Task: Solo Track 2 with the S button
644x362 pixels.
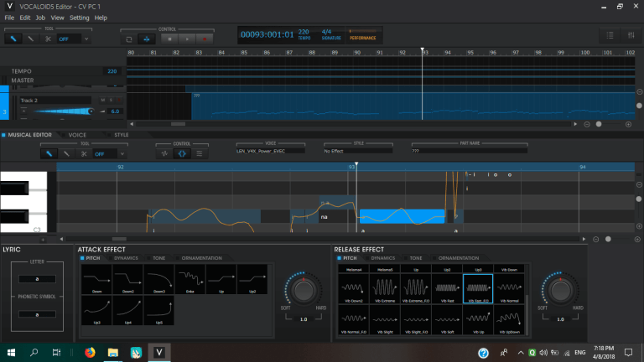Action: point(111,101)
